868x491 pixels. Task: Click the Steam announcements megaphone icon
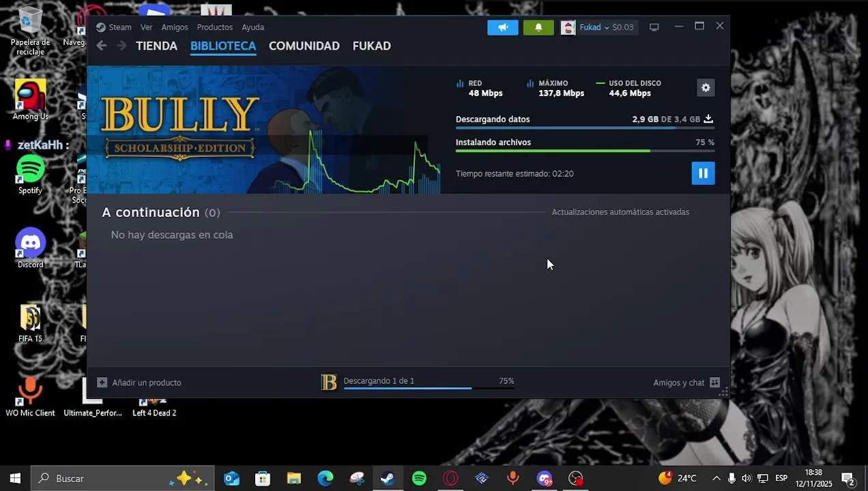click(503, 27)
